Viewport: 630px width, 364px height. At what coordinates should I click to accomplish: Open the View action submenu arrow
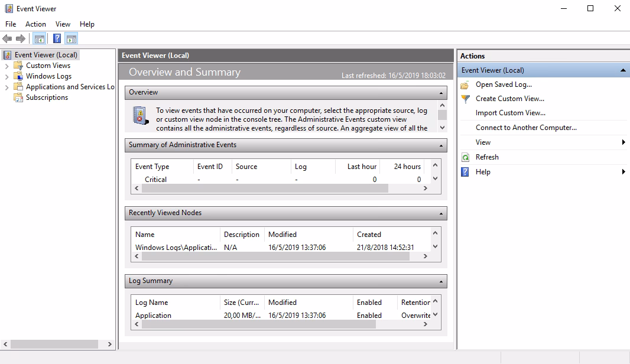click(623, 142)
